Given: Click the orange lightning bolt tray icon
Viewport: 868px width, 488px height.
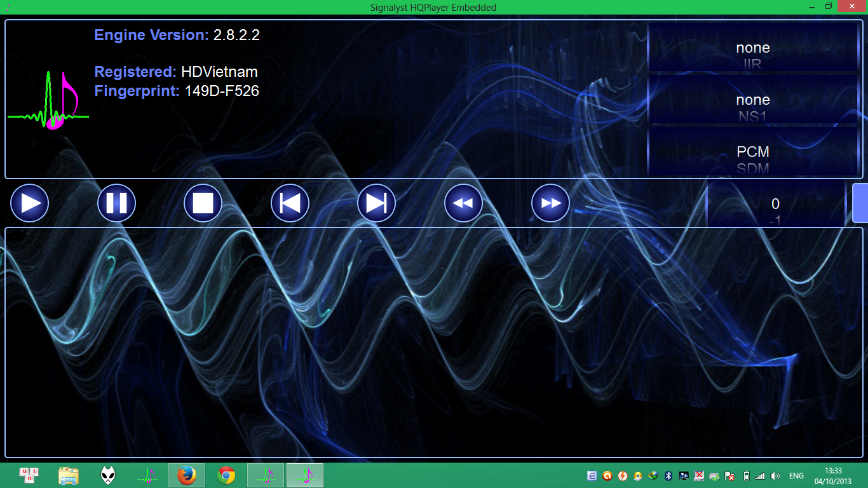Looking at the screenshot, I should [x=622, y=476].
